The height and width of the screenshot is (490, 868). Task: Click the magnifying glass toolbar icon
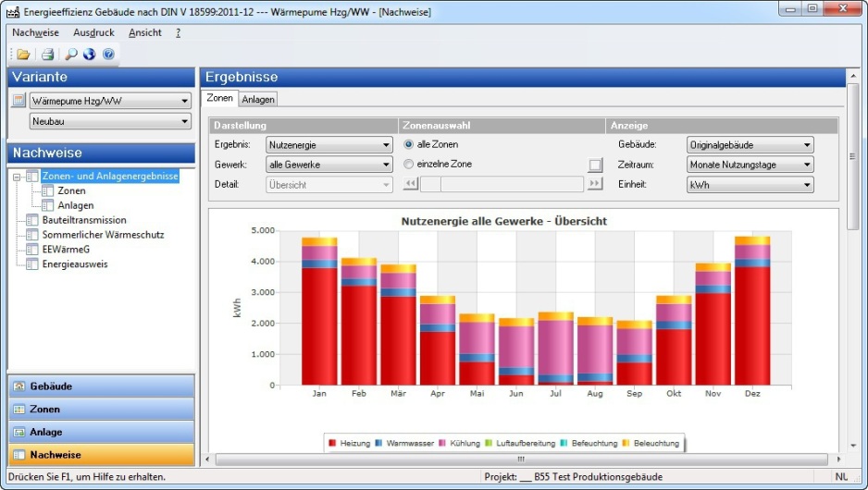pos(71,55)
